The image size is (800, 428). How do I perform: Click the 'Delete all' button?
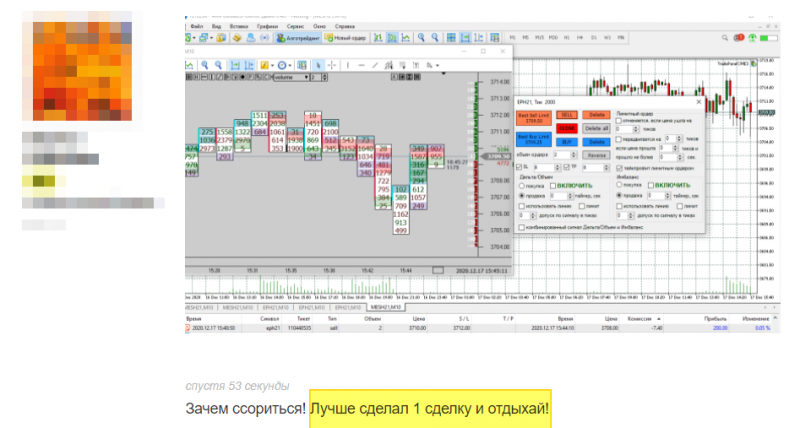tap(596, 129)
